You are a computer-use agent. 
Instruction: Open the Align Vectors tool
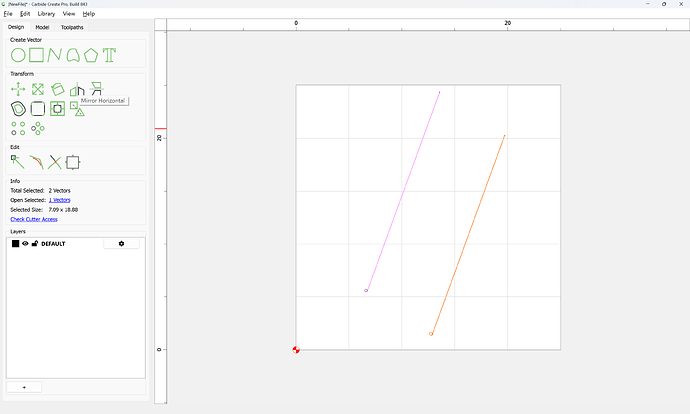57,109
